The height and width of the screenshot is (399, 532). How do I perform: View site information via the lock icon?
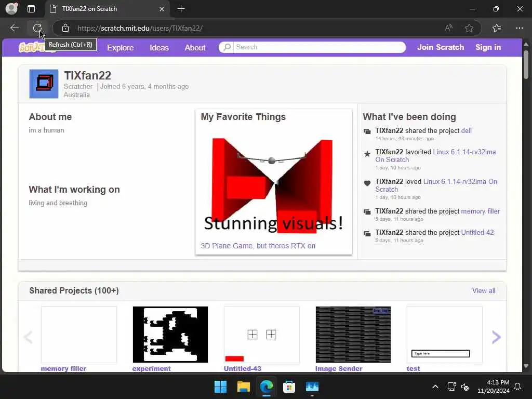pos(65,28)
